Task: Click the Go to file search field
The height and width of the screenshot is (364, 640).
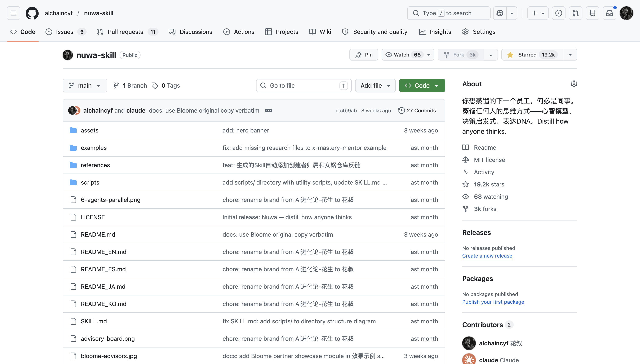Action: (x=304, y=85)
